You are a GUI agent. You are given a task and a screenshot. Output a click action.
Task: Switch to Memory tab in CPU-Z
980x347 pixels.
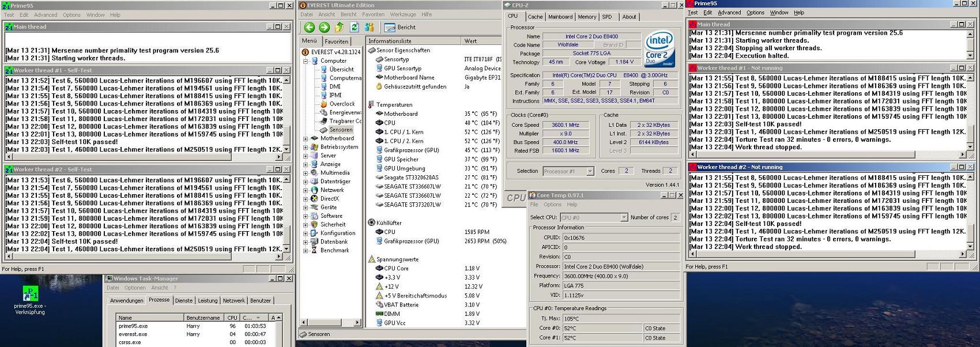tap(587, 17)
